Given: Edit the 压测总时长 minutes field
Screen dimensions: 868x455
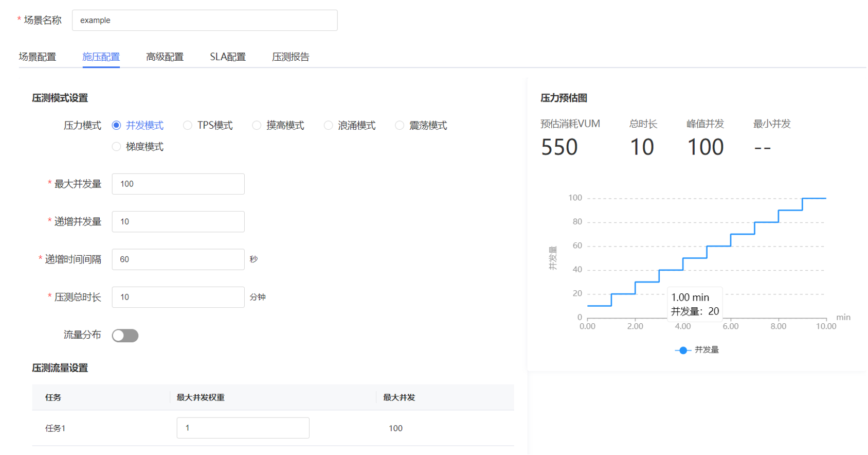Looking at the screenshot, I should 178,297.
